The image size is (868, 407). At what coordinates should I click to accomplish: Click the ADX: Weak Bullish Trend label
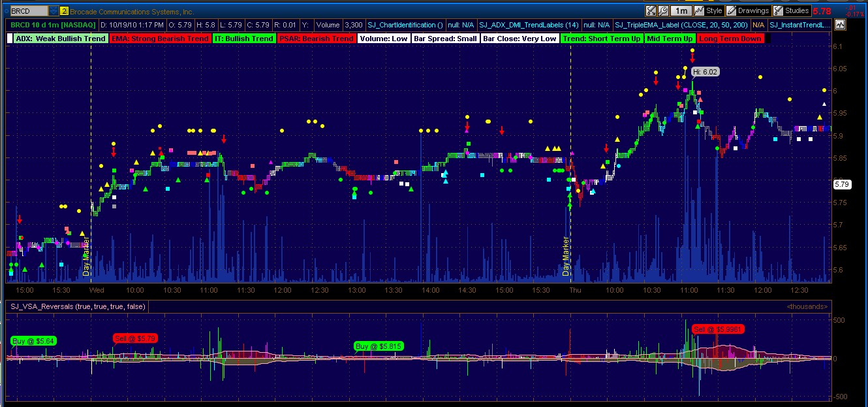[59, 39]
